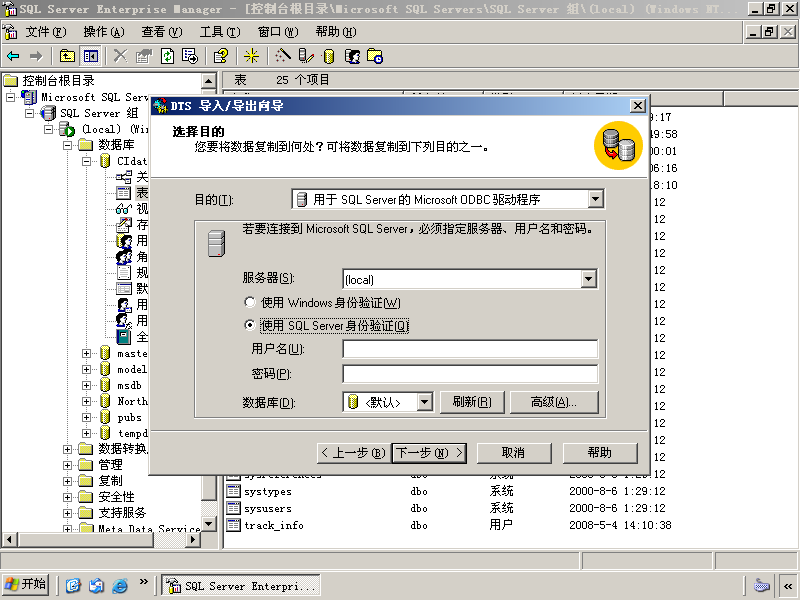Open the 工具(T) menu
This screenshot has height=600, width=800.
pos(220,32)
